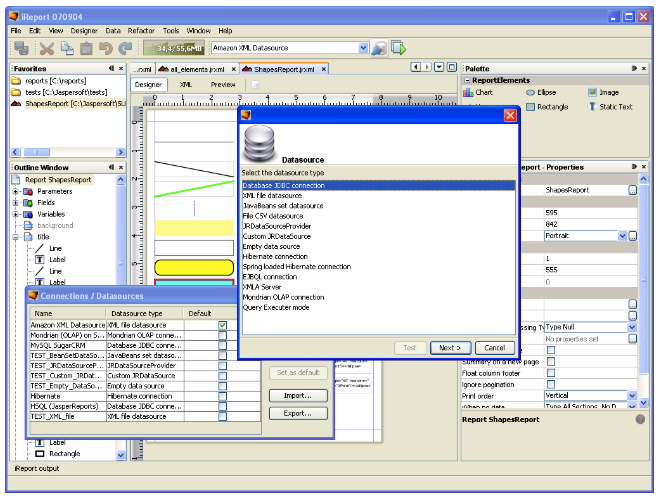The height and width of the screenshot is (498, 658).
Task: Click the memory usage indicator bar
Action: coord(174,48)
